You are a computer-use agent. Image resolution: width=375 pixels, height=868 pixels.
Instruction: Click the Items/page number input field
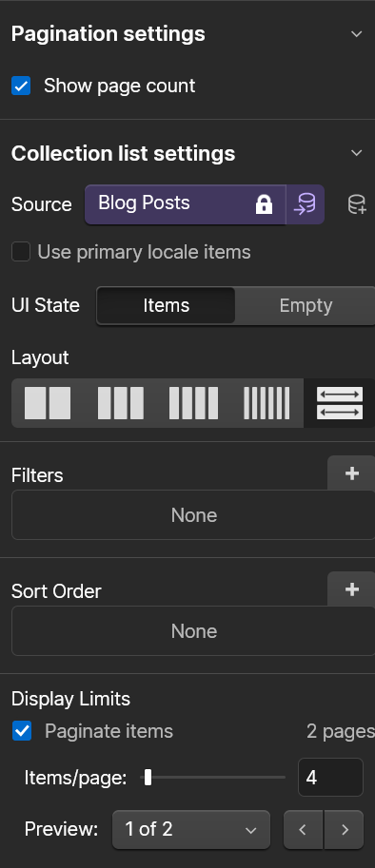330,778
